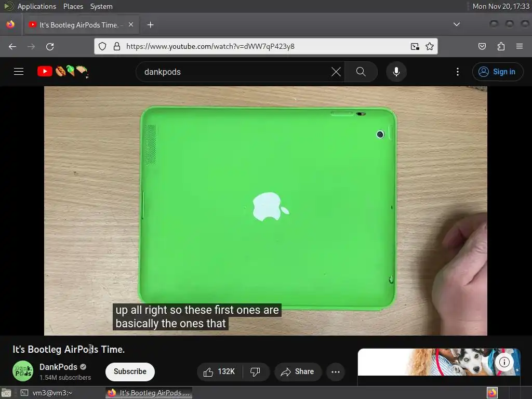Open the YouTube guide hamburger menu
Screen dimensions: 532x399
[19, 72]
